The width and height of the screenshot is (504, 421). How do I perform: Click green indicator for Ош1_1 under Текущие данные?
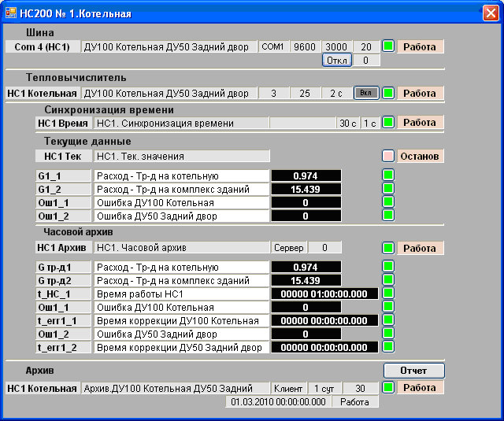point(388,202)
